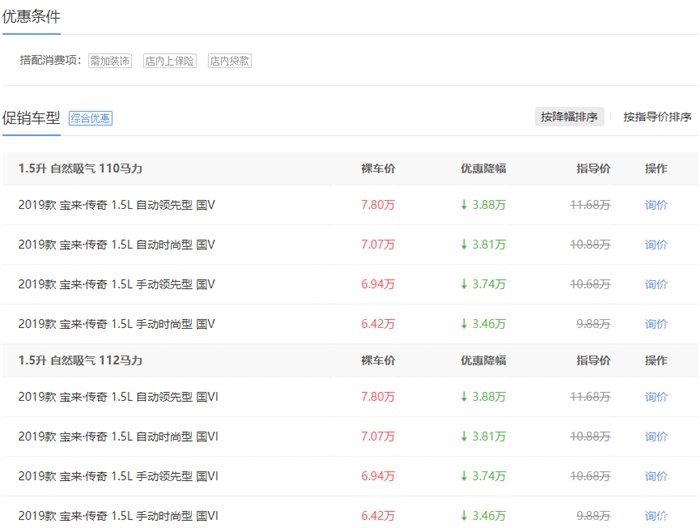The height and width of the screenshot is (528, 700).
Task: Open the 优惠条件 section tab
Action: (x=31, y=17)
